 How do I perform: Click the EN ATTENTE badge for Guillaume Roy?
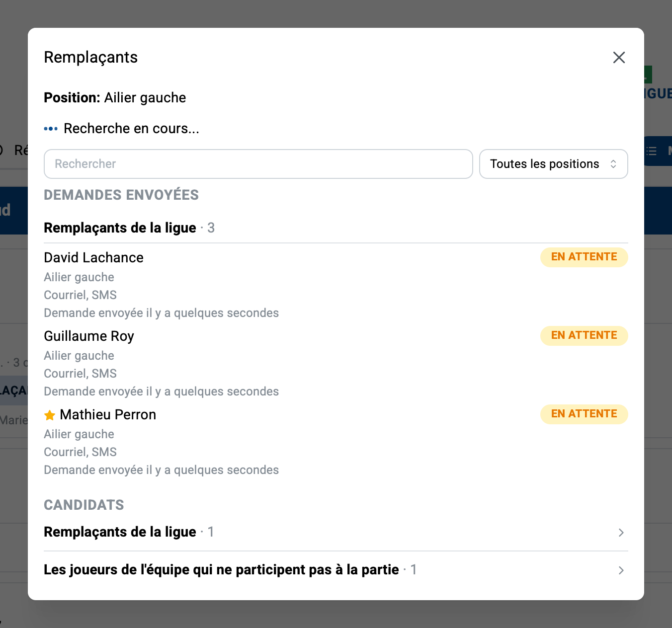point(584,336)
